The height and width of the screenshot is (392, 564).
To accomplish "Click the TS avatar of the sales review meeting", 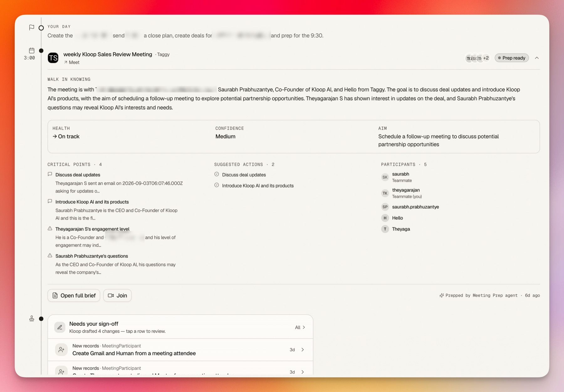I will (x=53, y=58).
